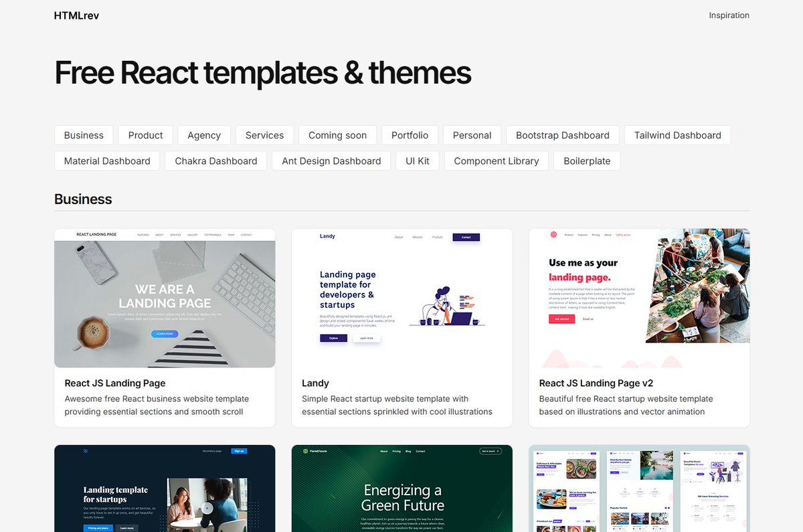Choose the Agency category tag
This screenshot has height=532, width=803.
coord(204,135)
